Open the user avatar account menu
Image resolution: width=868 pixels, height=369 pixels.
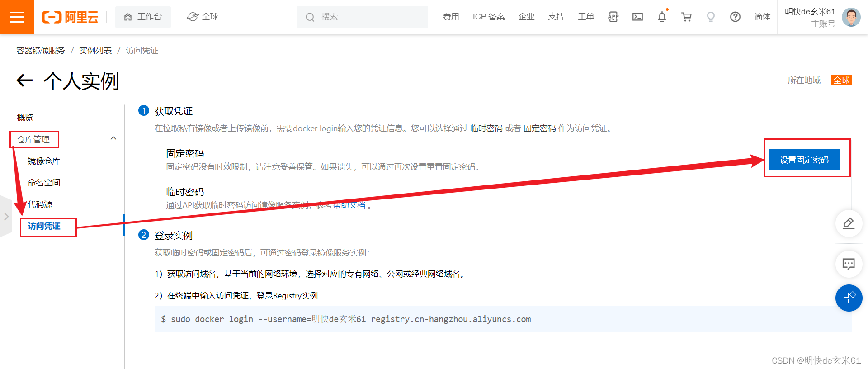tap(851, 17)
